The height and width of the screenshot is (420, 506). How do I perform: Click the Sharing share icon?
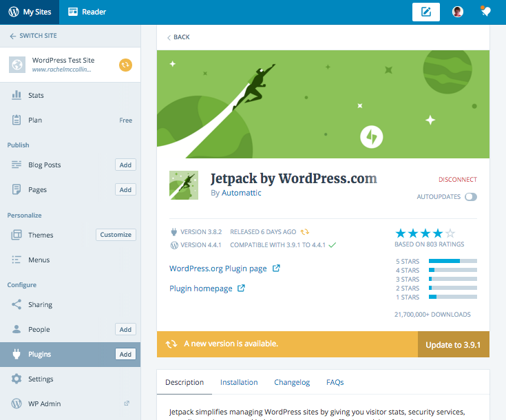[17, 304]
